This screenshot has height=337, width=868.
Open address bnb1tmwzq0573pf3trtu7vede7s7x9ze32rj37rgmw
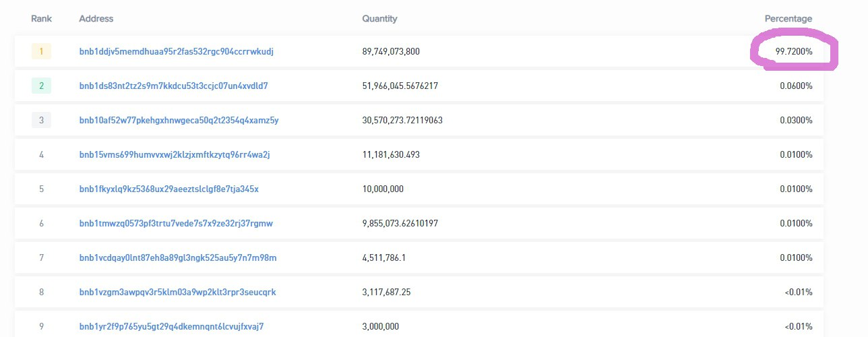tap(176, 223)
